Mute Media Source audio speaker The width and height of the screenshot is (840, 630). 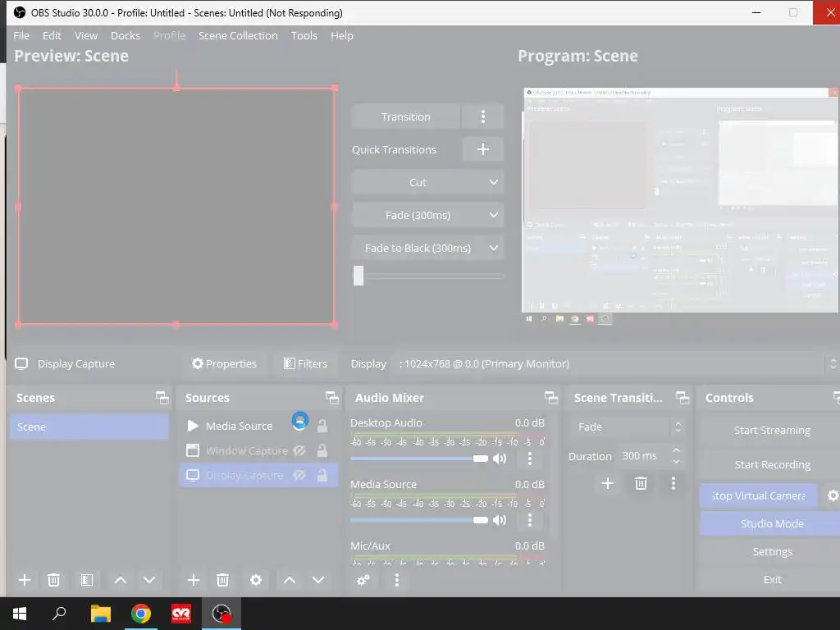500,519
